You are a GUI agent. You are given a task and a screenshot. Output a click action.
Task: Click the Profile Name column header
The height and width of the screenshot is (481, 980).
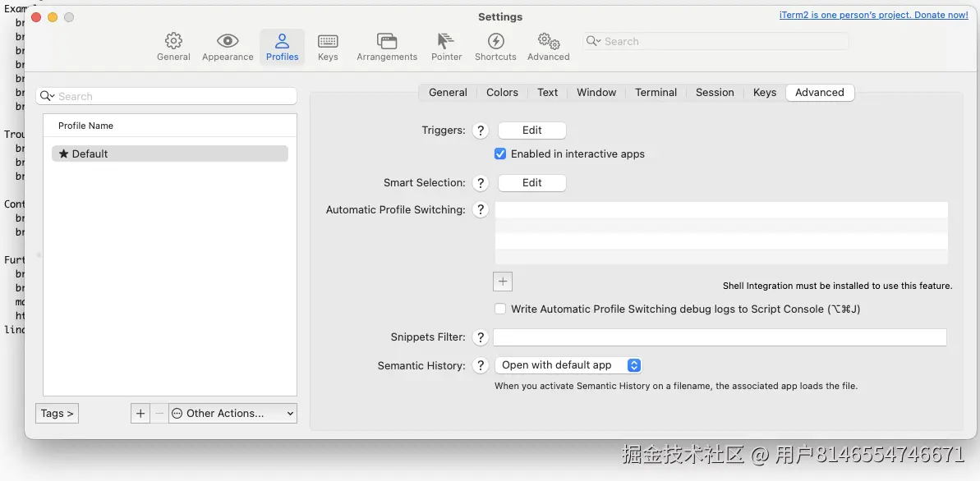coord(170,126)
